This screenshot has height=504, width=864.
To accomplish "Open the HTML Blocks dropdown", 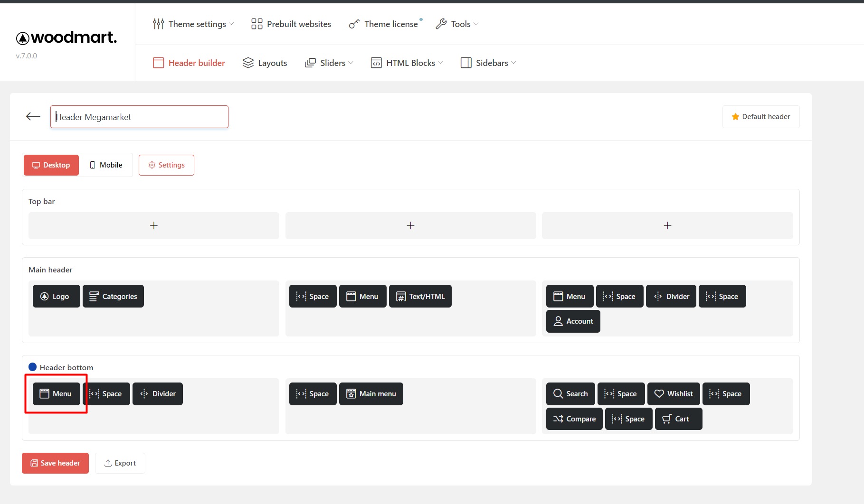I will coord(407,63).
